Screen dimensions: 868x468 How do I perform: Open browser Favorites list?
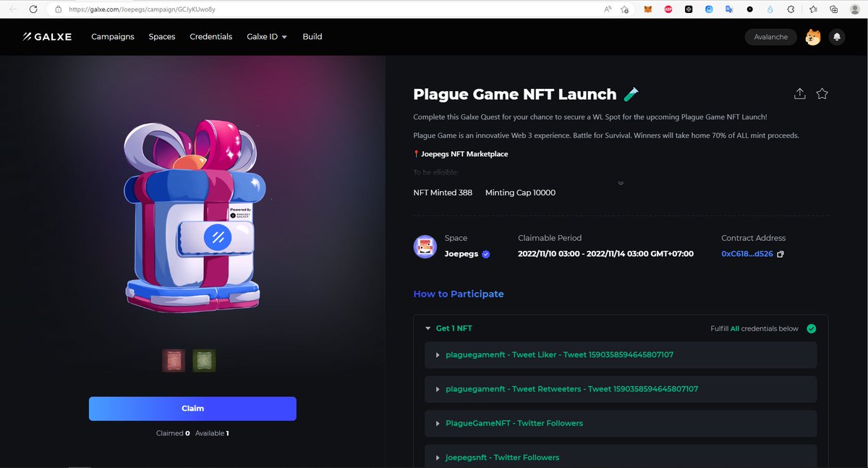(x=814, y=9)
